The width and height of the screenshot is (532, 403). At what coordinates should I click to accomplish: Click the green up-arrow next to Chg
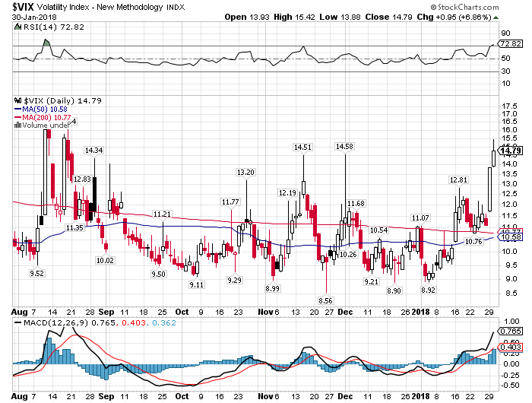496,17
